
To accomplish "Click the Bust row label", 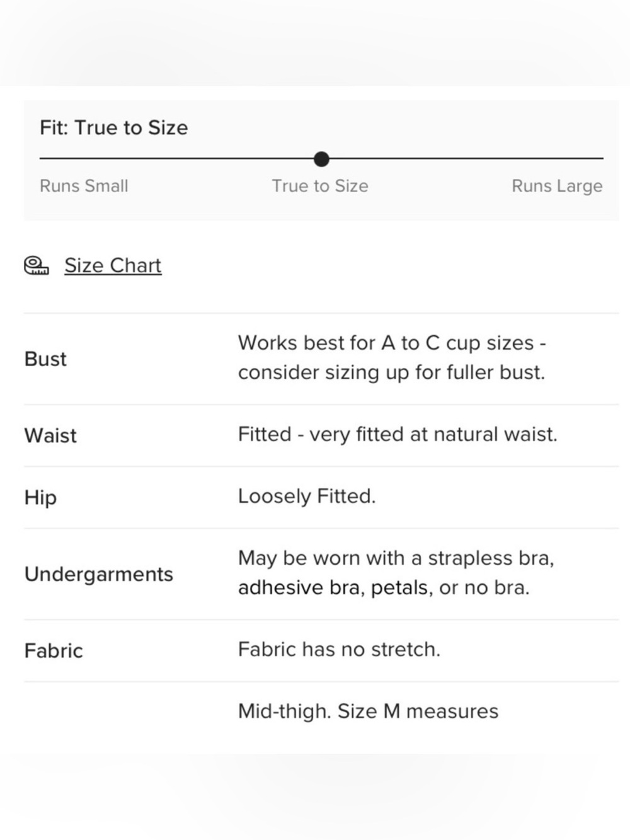I will [x=45, y=359].
